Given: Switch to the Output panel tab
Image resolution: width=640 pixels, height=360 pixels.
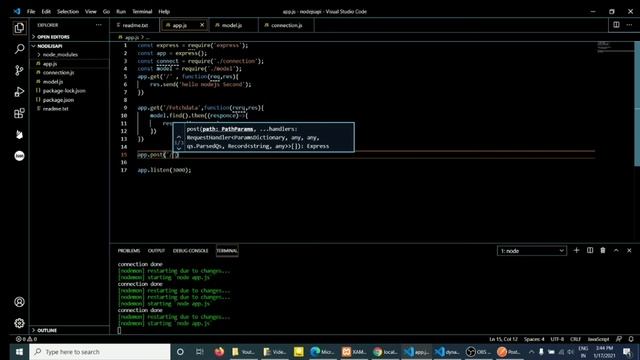Looking at the screenshot, I should [156, 251].
